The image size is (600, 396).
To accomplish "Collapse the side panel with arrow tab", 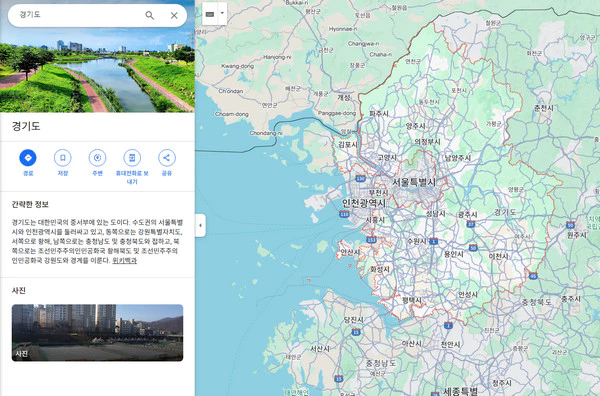I will [x=200, y=225].
